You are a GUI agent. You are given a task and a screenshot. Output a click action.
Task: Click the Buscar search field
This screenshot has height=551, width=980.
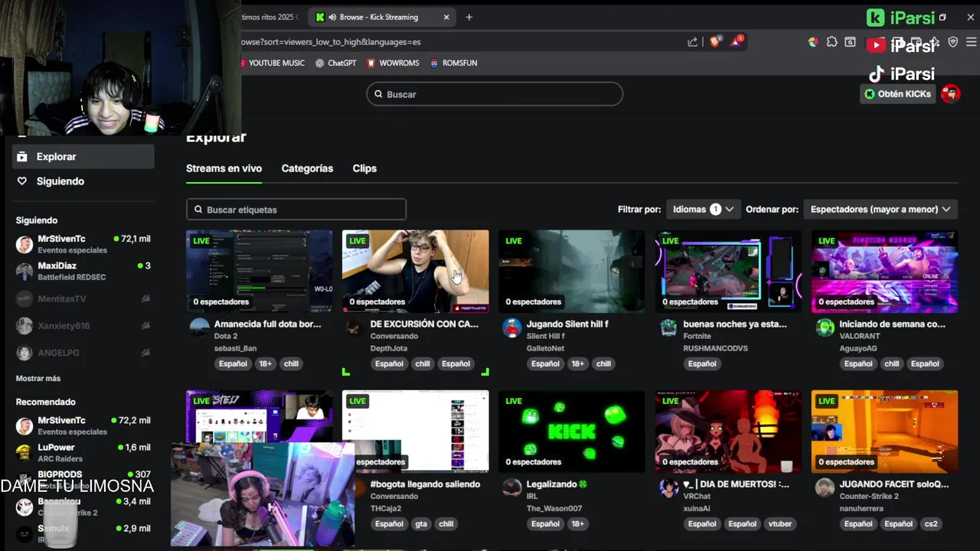(x=495, y=94)
